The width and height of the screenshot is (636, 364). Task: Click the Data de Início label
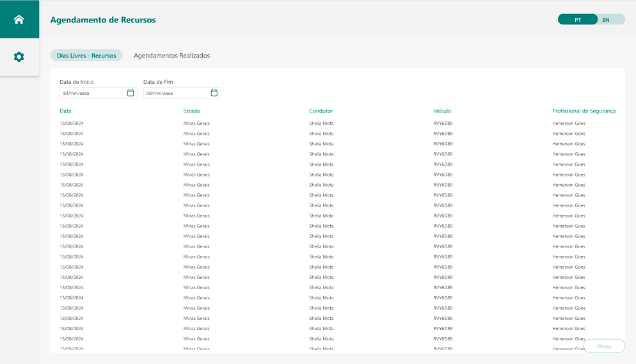(x=77, y=82)
